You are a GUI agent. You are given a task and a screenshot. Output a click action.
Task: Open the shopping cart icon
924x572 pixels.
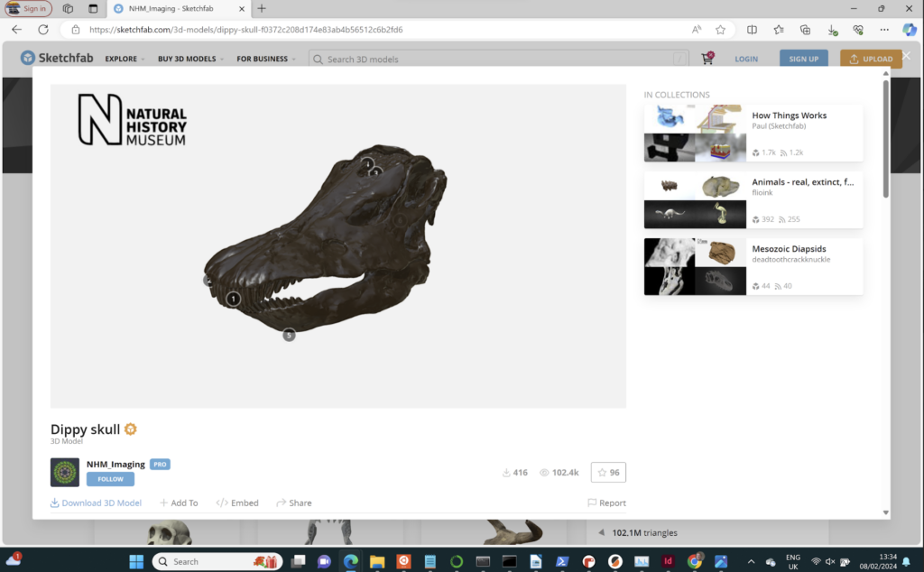(708, 58)
